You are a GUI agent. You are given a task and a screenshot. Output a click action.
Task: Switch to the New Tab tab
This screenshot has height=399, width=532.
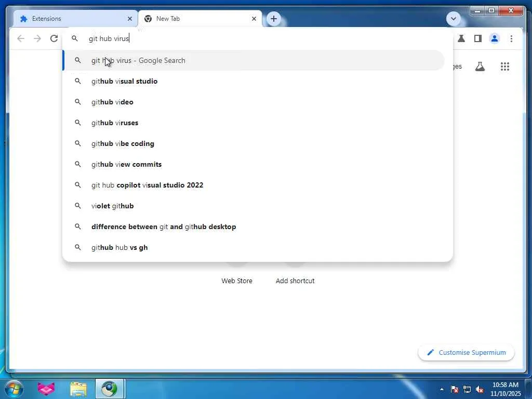(200, 19)
